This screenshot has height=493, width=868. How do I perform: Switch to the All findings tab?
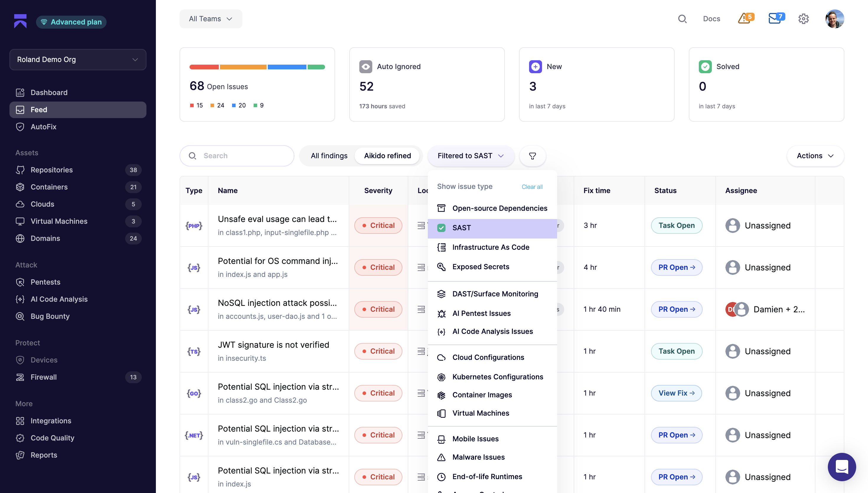(329, 156)
